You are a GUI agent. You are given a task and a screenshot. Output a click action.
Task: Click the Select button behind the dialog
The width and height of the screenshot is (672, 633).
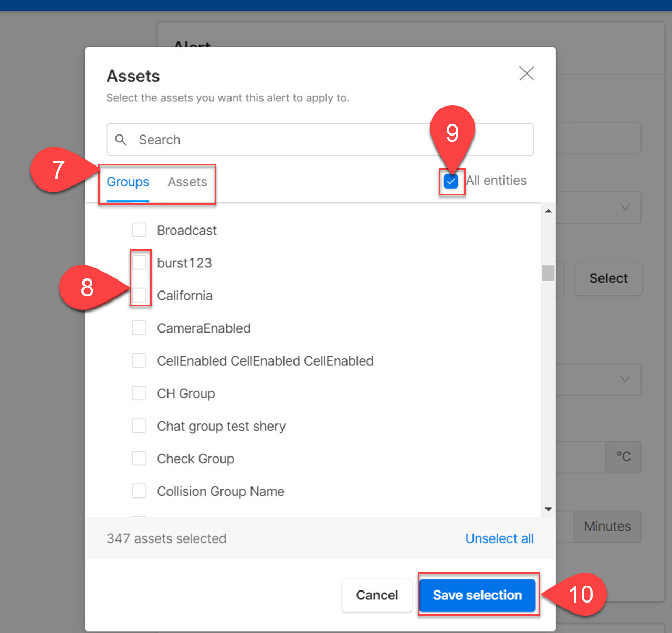608,278
